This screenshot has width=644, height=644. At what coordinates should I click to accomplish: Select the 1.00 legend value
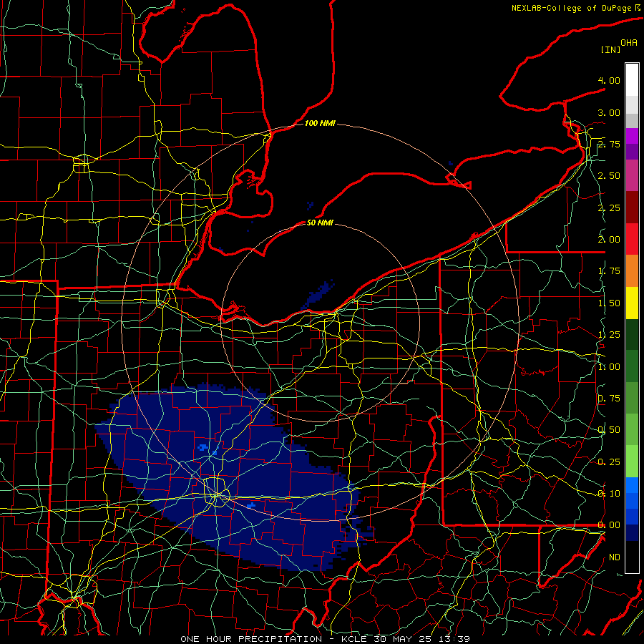pos(609,367)
